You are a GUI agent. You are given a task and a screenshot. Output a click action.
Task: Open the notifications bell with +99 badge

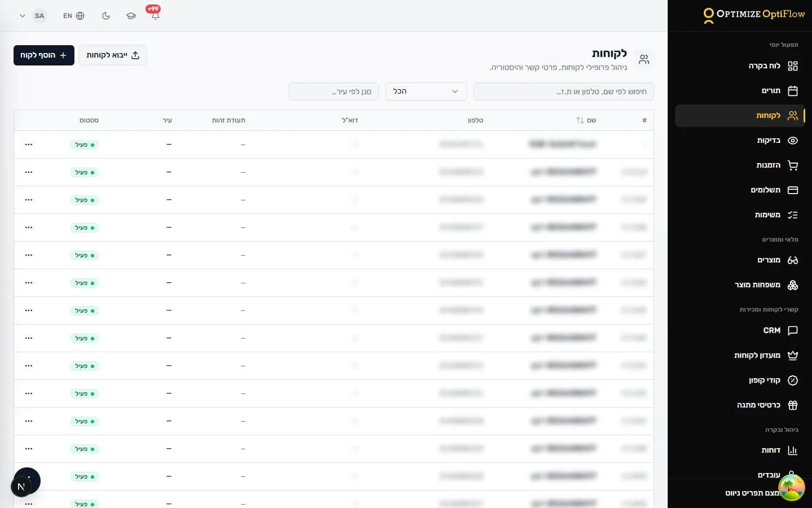click(x=155, y=15)
